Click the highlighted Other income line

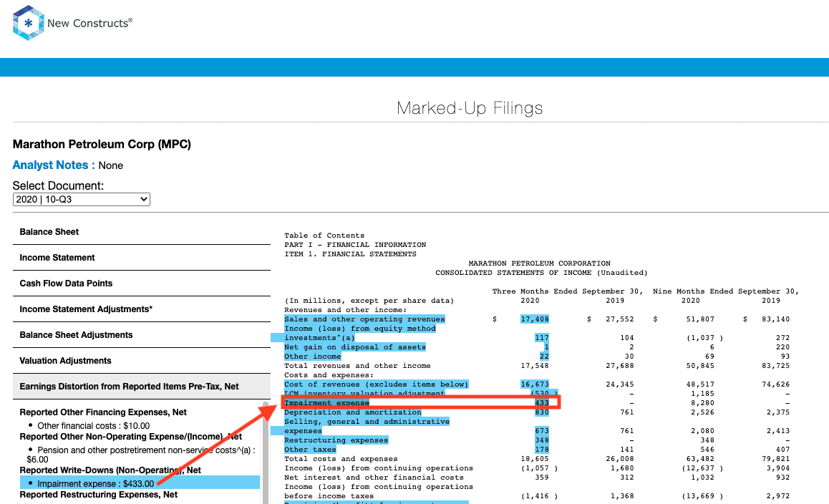click(312, 357)
